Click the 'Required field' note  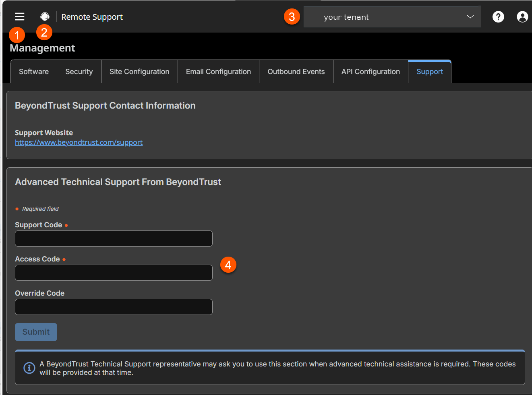(x=40, y=209)
